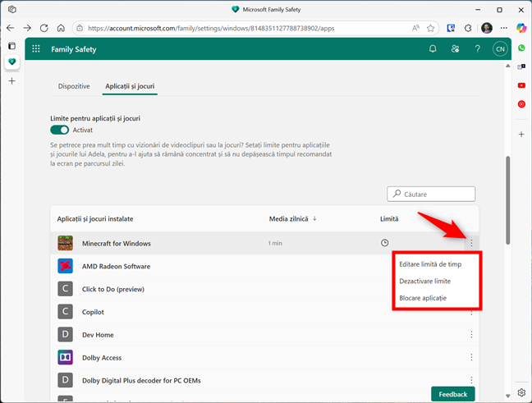Viewport: 532px width, 403px height.
Task: Go back to the previous page
Action: point(10,28)
